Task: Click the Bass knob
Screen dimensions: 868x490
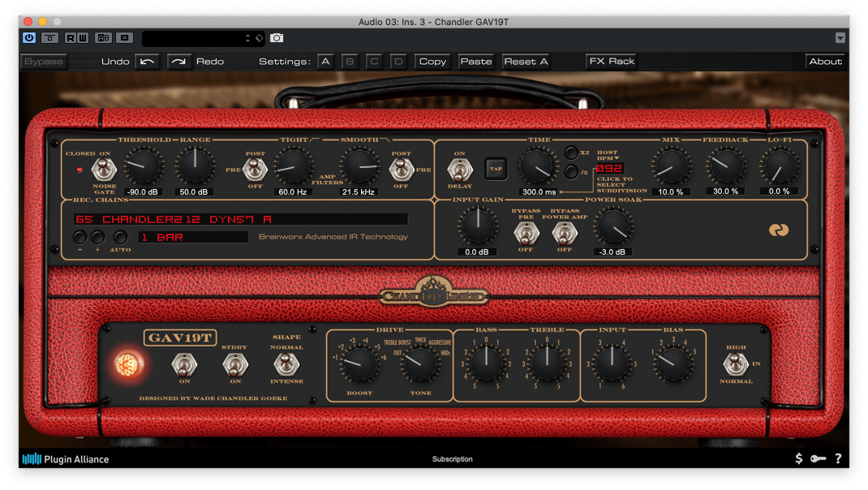Action: pos(486,363)
